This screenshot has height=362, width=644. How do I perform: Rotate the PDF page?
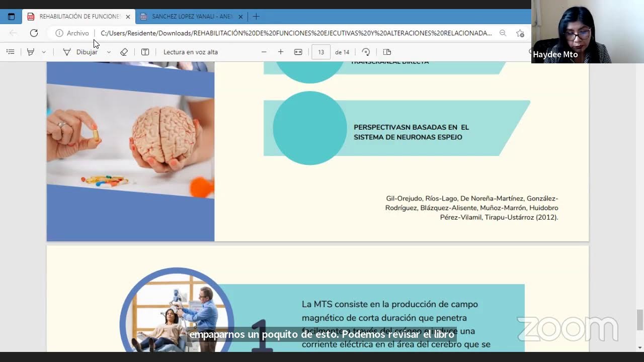[x=366, y=52]
